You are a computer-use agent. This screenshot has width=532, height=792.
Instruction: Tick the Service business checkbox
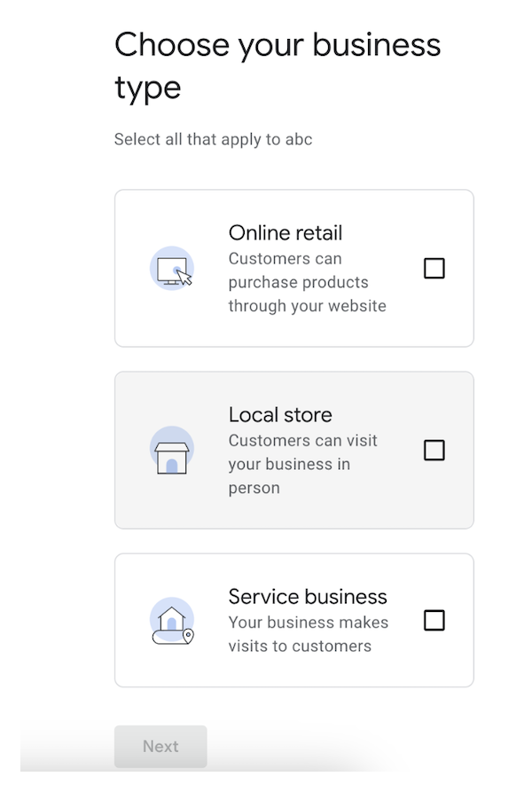[434, 619]
